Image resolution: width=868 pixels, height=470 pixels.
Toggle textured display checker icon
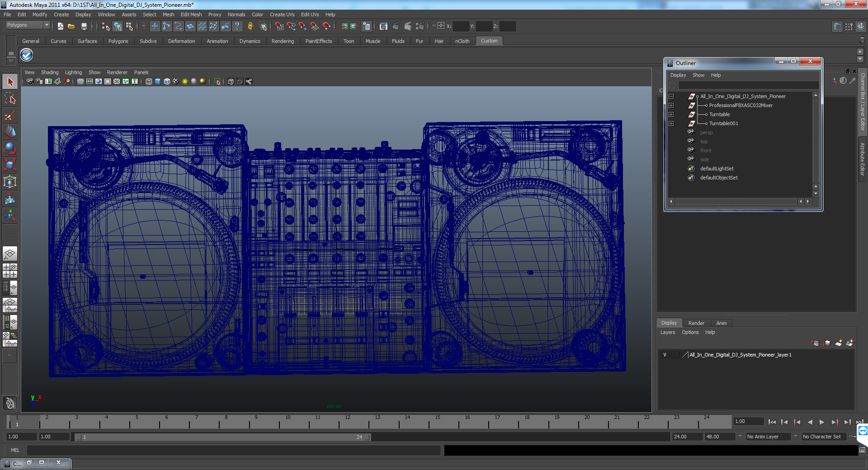click(x=176, y=81)
